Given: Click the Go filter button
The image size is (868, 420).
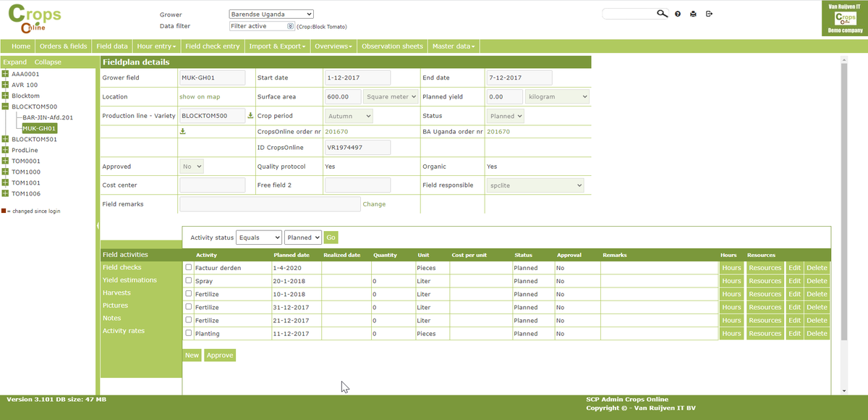Looking at the screenshot, I should 331,238.
